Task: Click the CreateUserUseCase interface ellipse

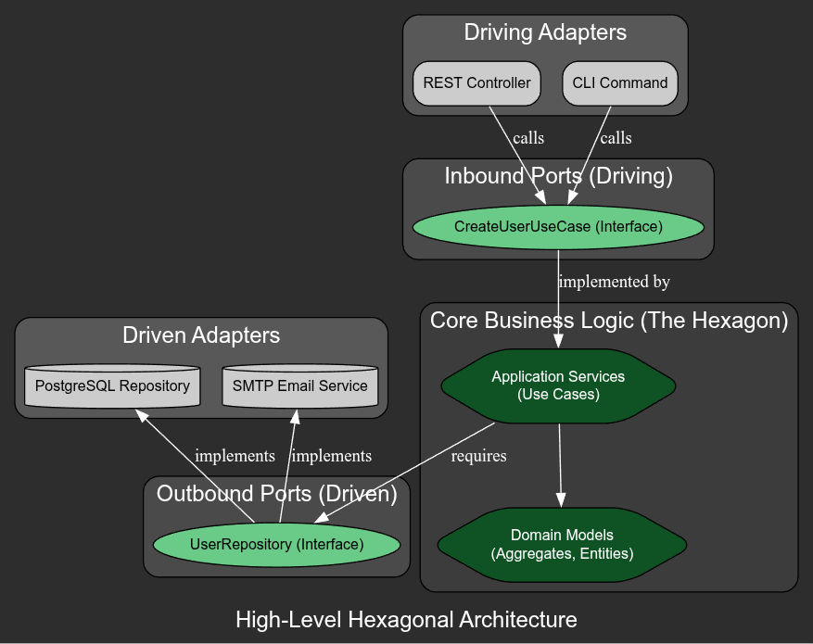Action: (559, 226)
